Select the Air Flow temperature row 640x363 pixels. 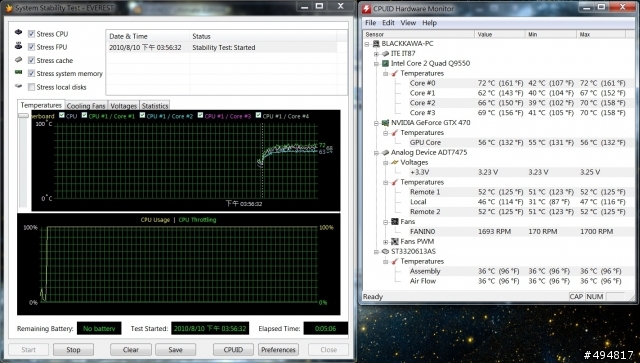[518, 281]
